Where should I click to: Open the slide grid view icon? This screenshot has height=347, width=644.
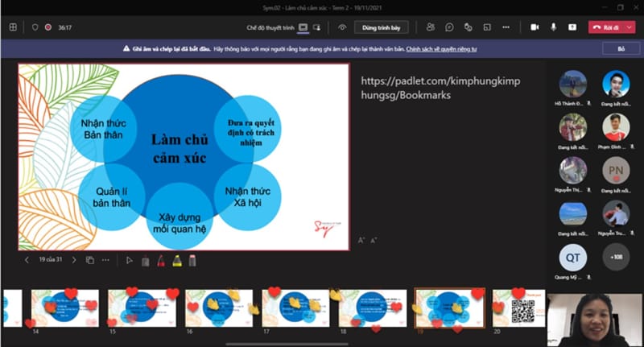click(89, 261)
